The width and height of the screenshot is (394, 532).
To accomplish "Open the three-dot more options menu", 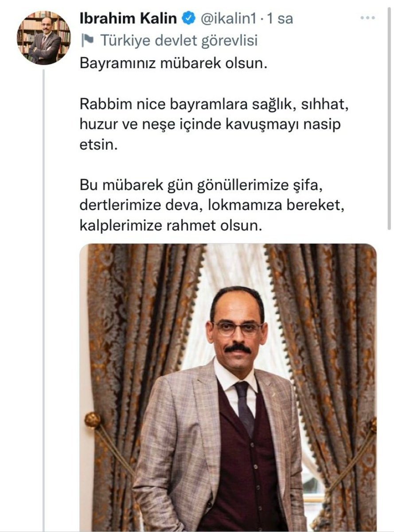I will (x=368, y=18).
